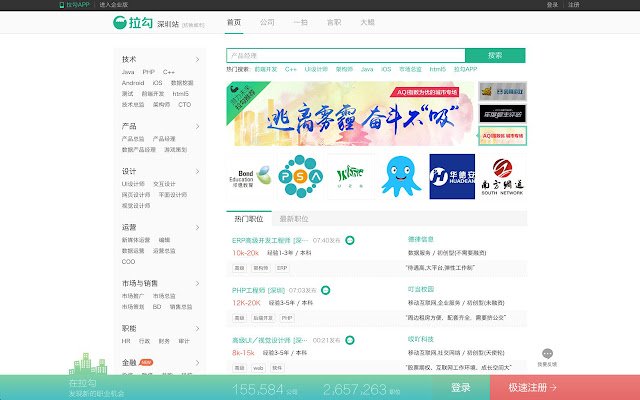Open the South Network company logo
Viewport: 640px width, 400px height.
[x=502, y=176]
